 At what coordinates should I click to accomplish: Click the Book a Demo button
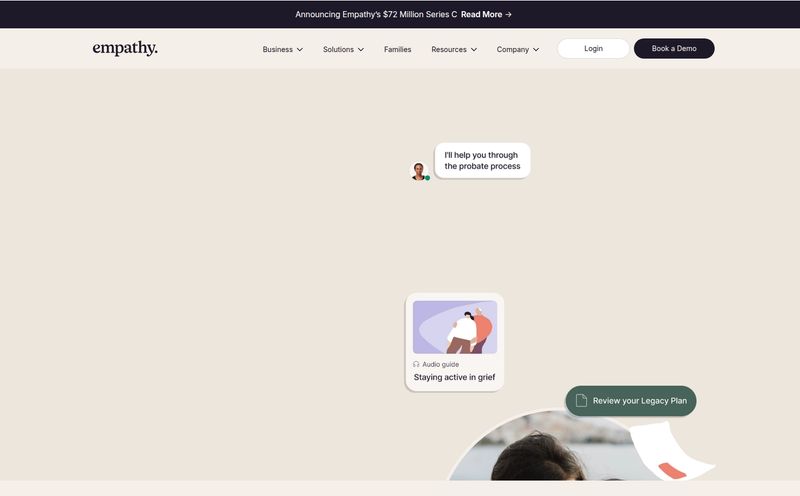tap(674, 48)
